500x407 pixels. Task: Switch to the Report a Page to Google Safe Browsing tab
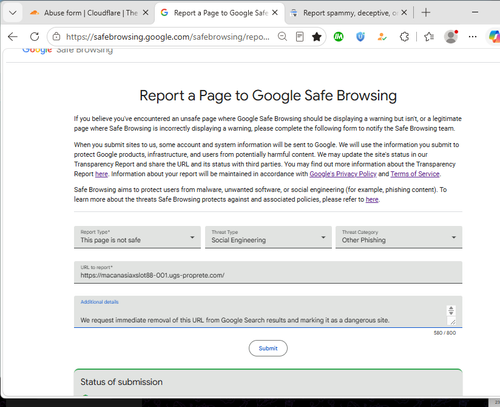click(x=220, y=13)
